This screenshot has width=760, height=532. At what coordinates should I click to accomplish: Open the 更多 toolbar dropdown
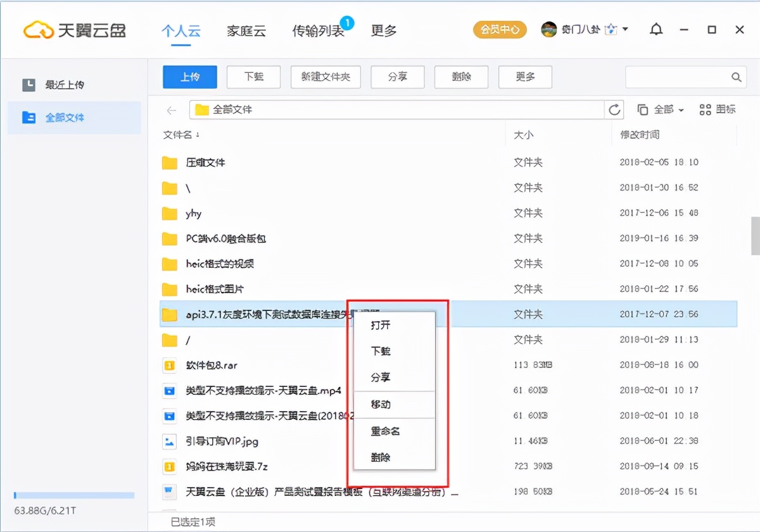click(x=525, y=77)
